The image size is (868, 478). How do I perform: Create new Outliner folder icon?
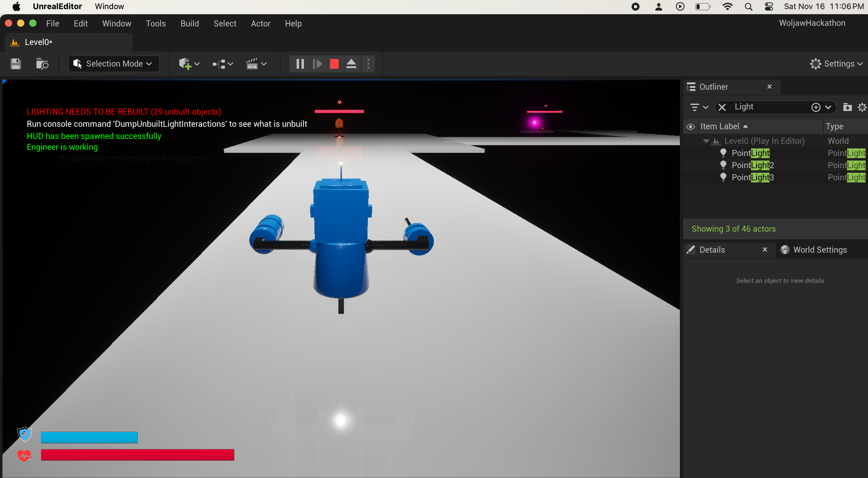[x=847, y=107]
